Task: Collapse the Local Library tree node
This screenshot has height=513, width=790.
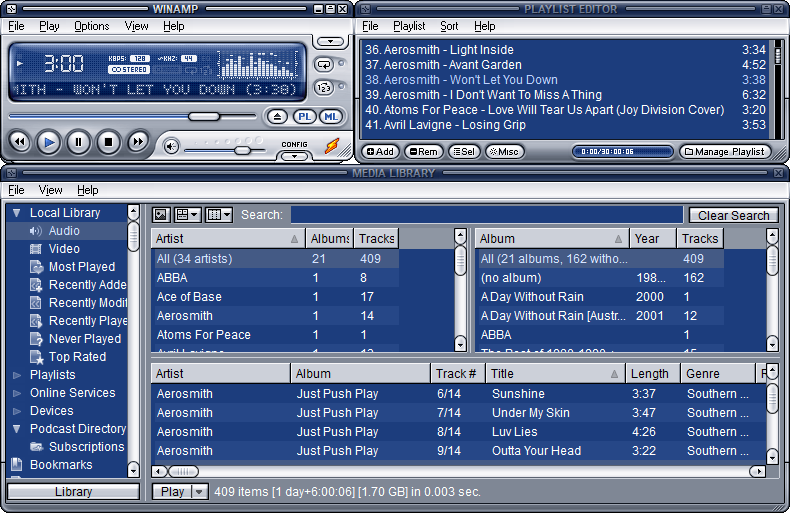Action: coord(17,213)
